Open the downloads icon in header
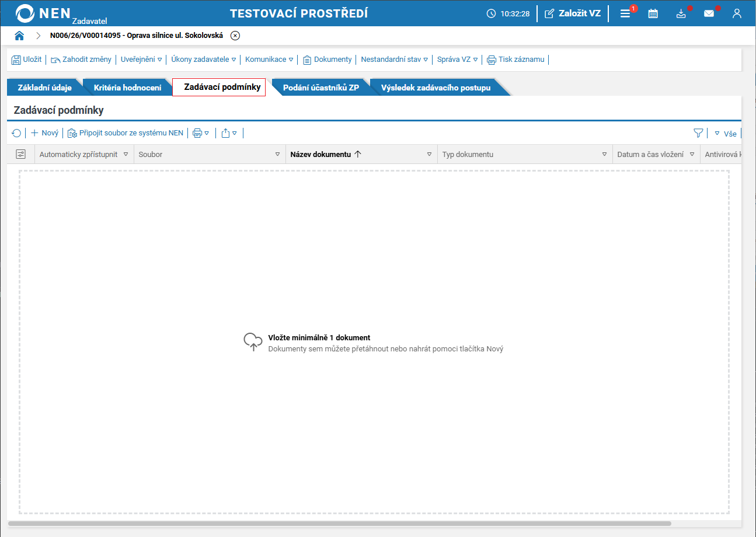 coord(681,13)
